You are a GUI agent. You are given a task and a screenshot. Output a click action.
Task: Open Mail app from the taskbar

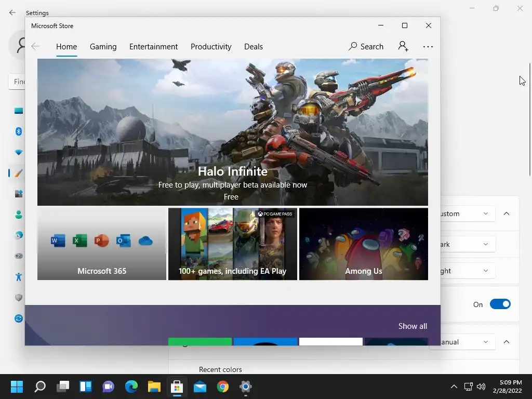click(x=200, y=387)
